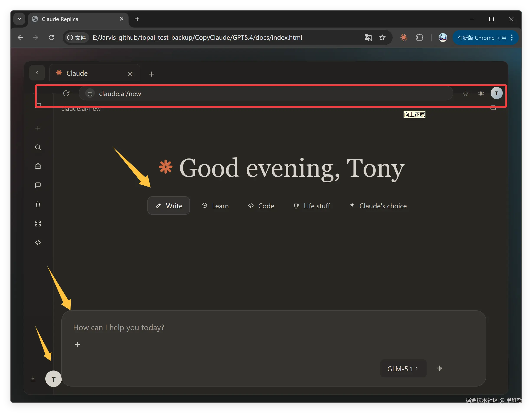The width and height of the screenshot is (532, 413).
Task: Bookmark this page with Chrome's star
Action: click(x=382, y=38)
